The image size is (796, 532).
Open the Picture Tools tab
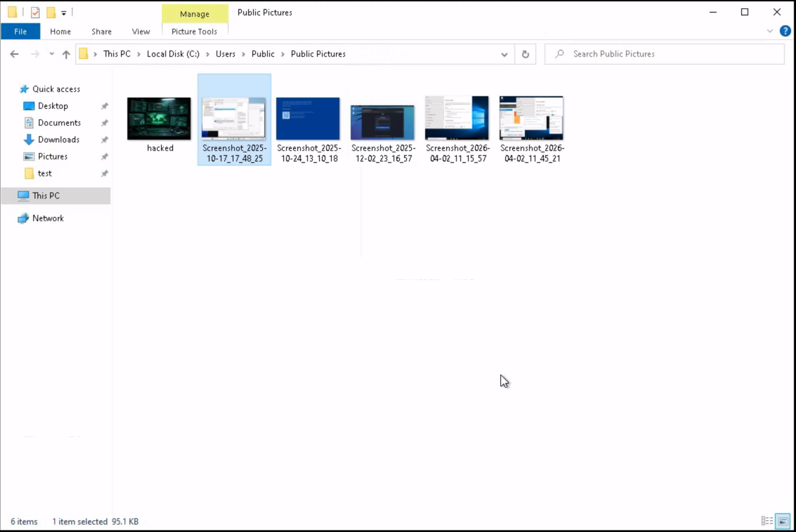pyautogui.click(x=194, y=31)
